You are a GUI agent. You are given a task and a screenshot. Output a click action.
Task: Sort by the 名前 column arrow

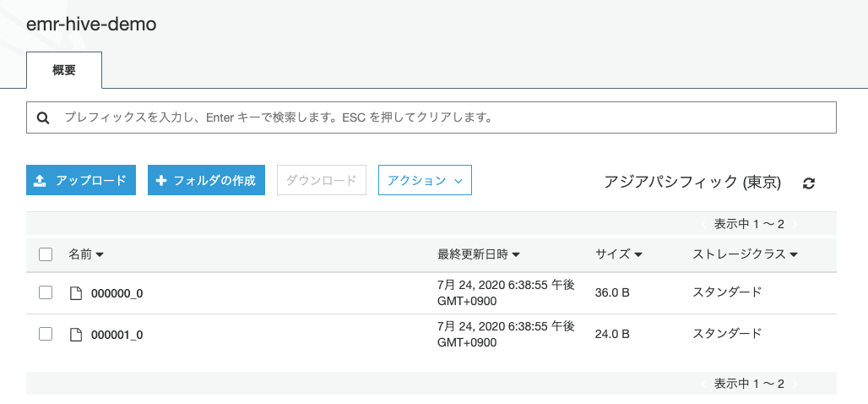point(100,255)
